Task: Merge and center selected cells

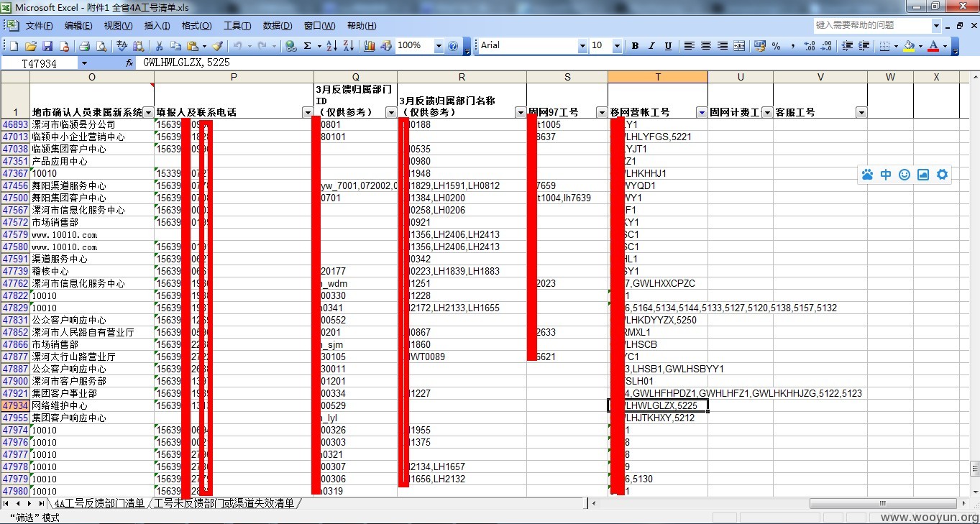Action: [x=739, y=46]
